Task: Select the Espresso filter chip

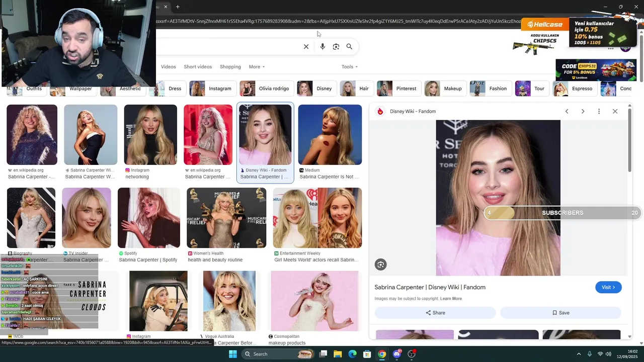Action: 575,88
